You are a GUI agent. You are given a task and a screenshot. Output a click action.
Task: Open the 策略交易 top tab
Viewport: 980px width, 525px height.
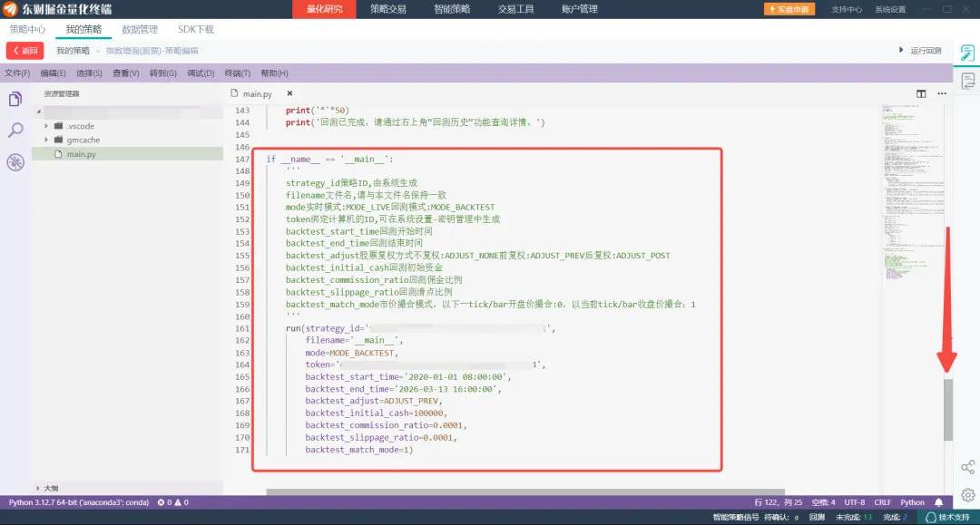point(387,9)
